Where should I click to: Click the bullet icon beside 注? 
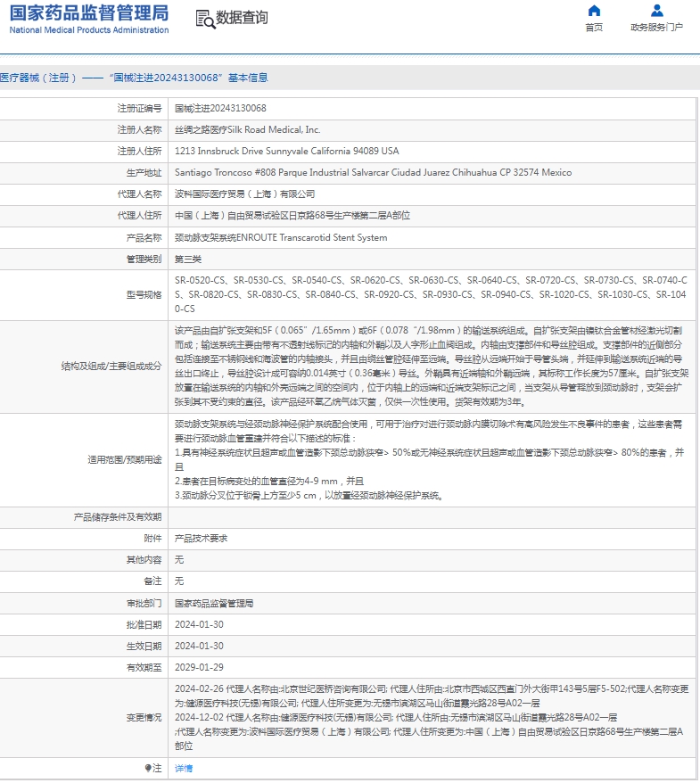pos(148,768)
